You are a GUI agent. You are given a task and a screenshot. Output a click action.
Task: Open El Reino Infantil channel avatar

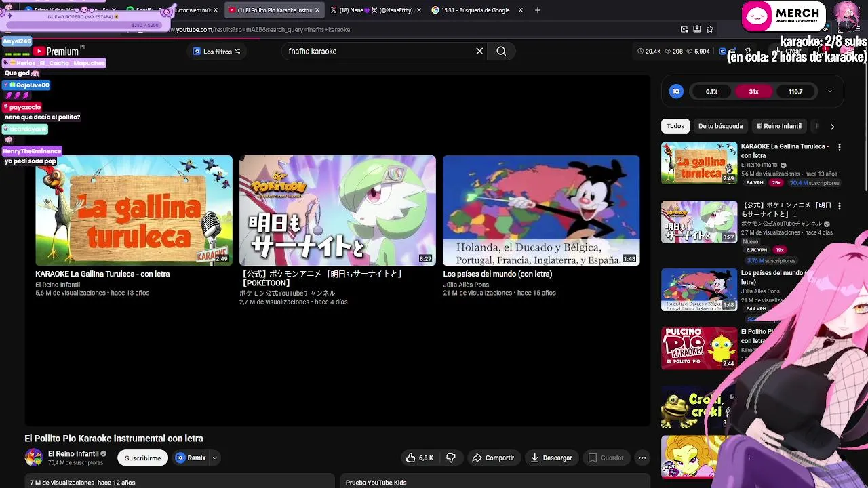click(x=33, y=457)
